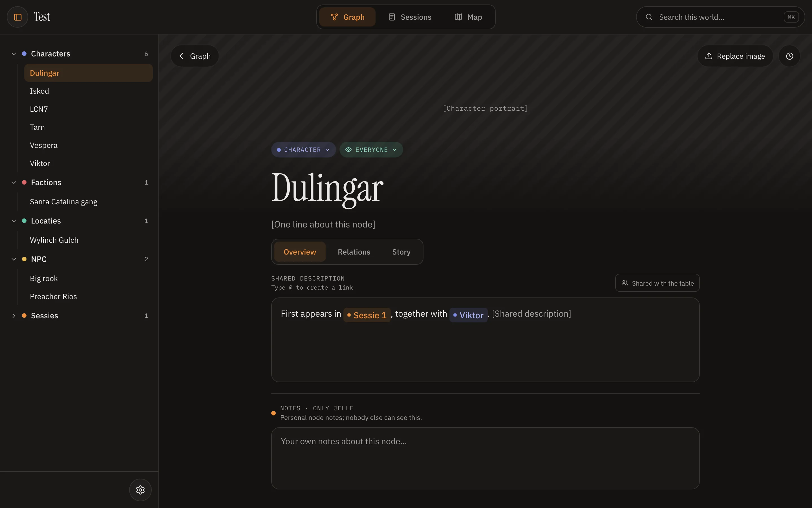Screen dimensions: 812x508
Task: Select LCN7 in the sidebar
Action: point(88,109)
